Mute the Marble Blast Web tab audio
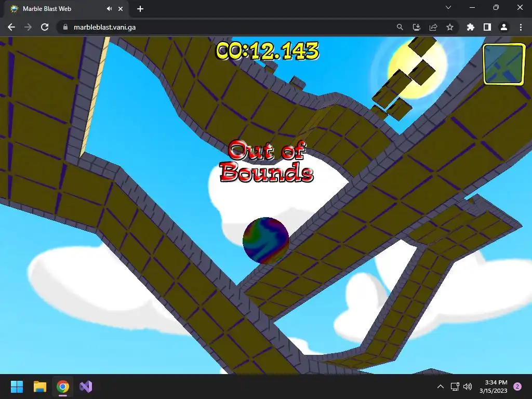The width and height of the screenshot is (532, 399). (109, 9)
